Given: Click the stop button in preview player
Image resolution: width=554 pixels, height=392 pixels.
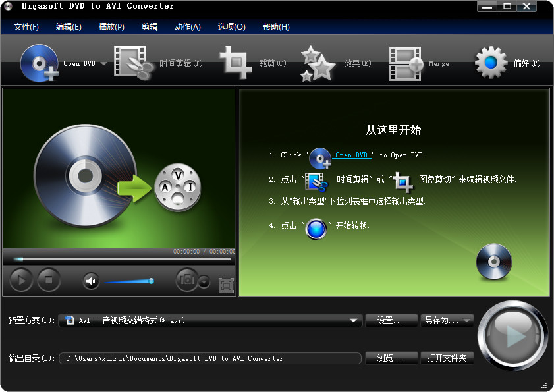Looking at the screenshot, I should pos(49,280).
